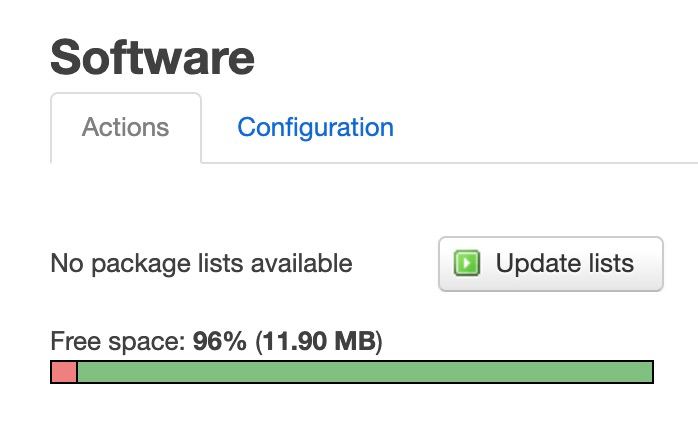Switch to the Actions tab
698x430 pixels.
pyautogui.click(x=126, y=128)
